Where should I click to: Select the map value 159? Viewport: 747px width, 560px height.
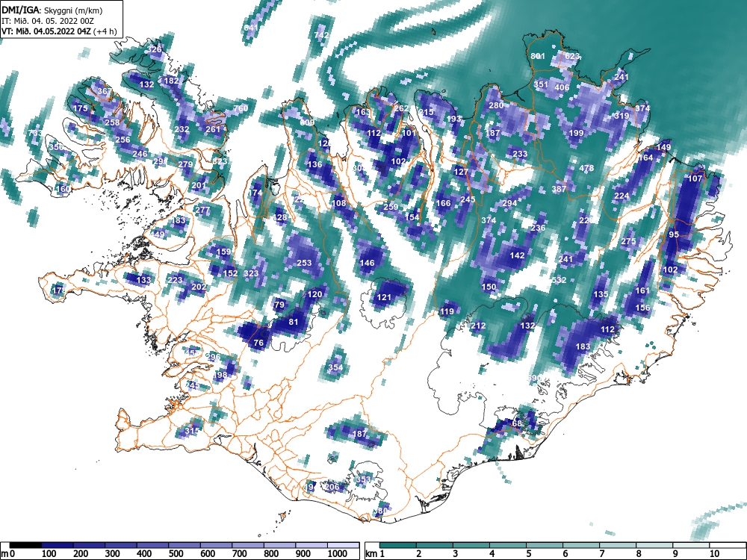223,252
